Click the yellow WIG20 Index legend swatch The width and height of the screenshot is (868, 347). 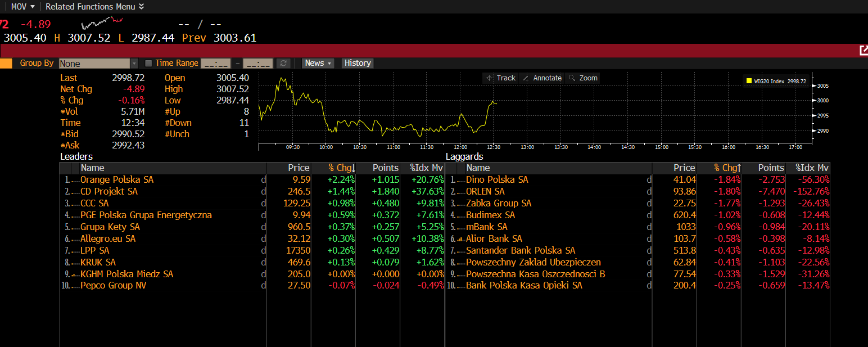pyautogui.click(x=749, y=81)
